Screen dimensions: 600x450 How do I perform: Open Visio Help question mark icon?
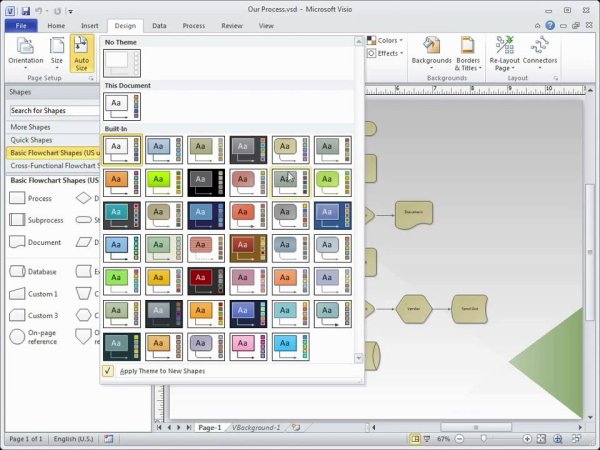[550, 26]
